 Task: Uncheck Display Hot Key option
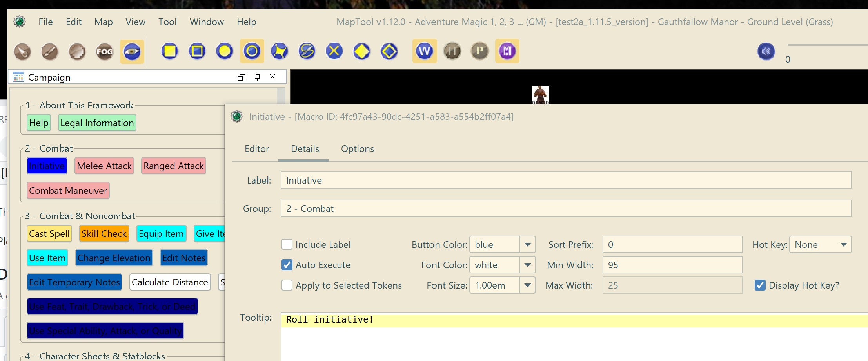(761, 285)
